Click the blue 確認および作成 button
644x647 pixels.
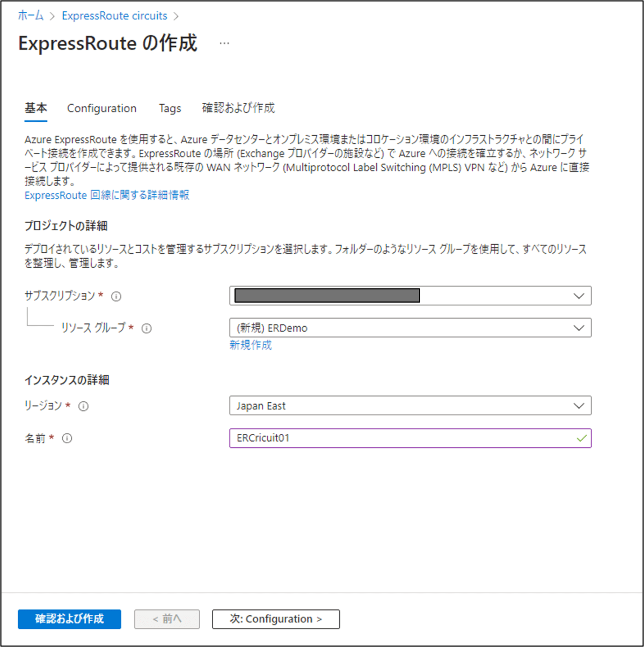point(69,619)
